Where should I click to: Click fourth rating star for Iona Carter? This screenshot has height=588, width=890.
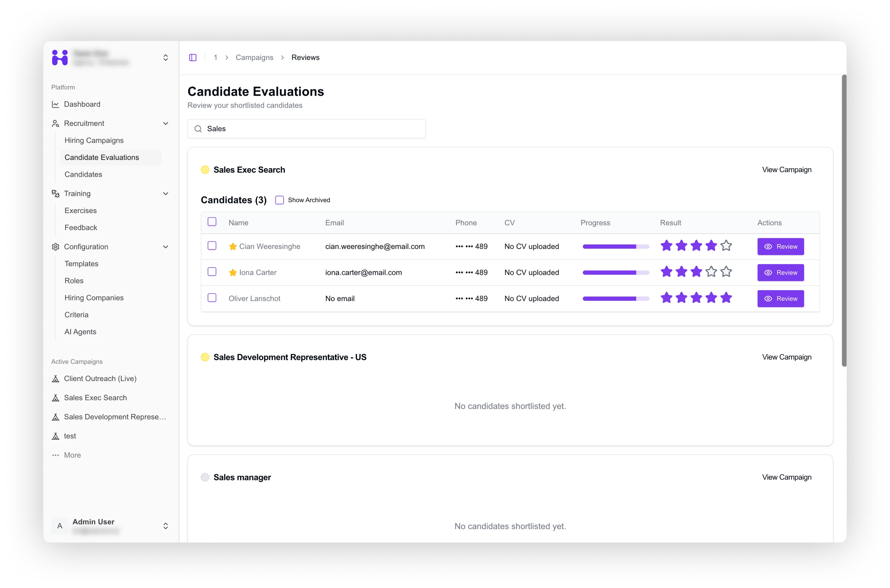pyautogui.click(x=711, y=271)
